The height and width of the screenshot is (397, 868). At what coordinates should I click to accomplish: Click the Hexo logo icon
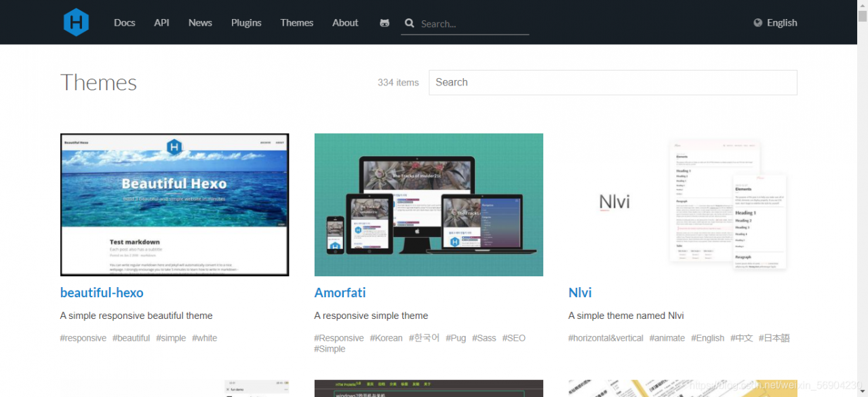[76, 22]
